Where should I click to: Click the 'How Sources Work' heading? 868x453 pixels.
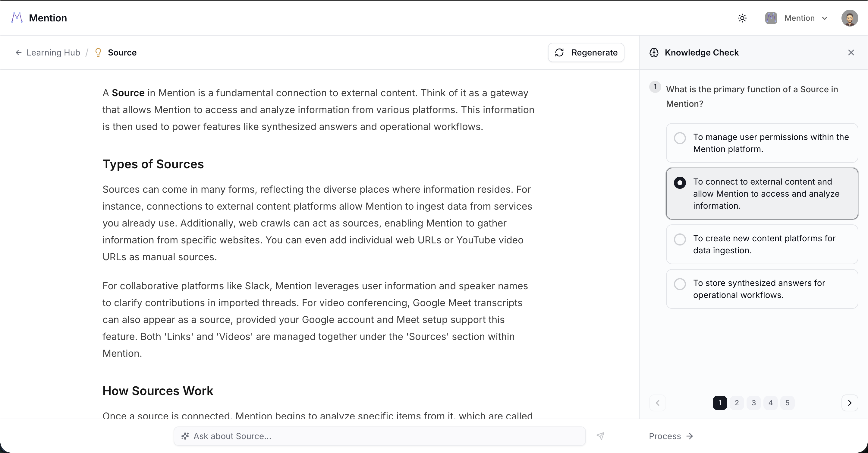(158, 391)
